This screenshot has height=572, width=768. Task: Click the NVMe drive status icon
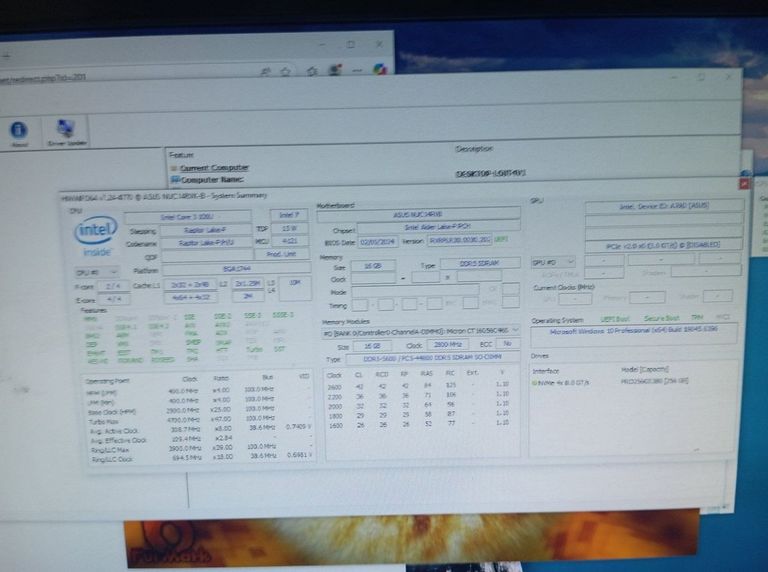(535, 382)
